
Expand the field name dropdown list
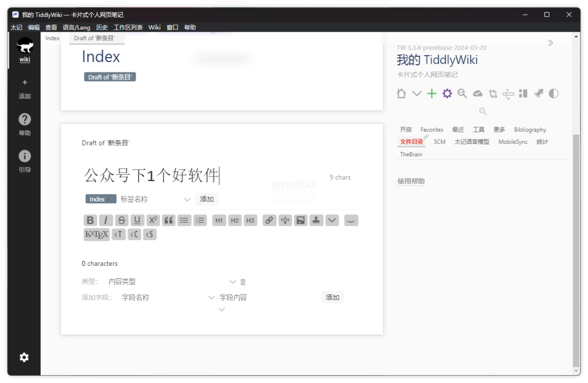click(x=211, y=298)
